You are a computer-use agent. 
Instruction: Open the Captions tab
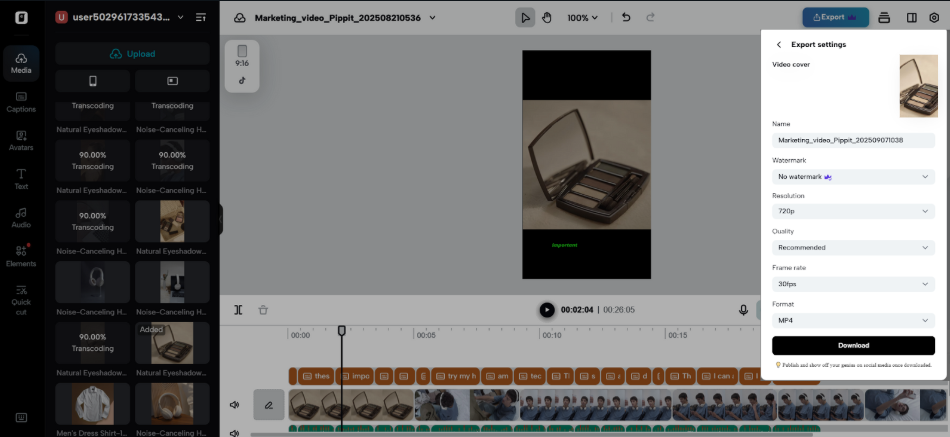(x=21, y=101)
